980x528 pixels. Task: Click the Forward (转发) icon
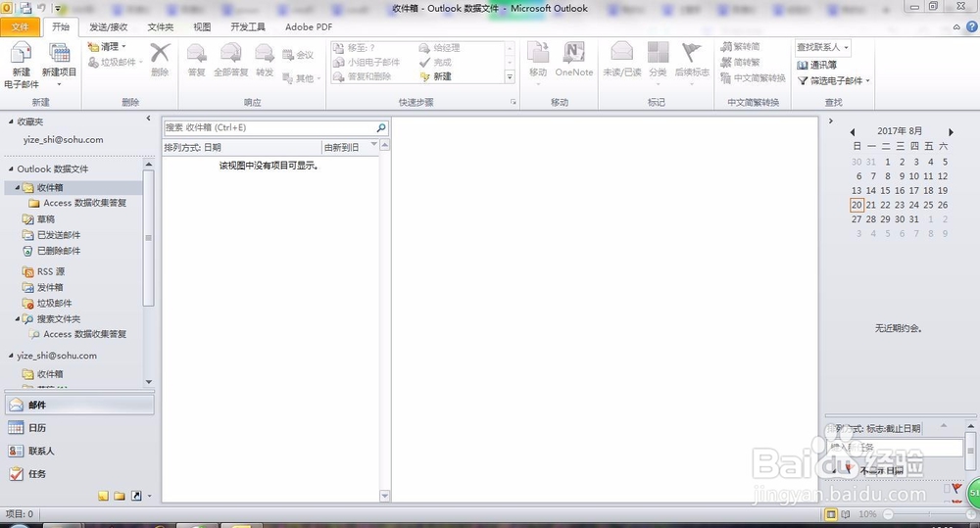pyautogui.click(x=265, y=54)
